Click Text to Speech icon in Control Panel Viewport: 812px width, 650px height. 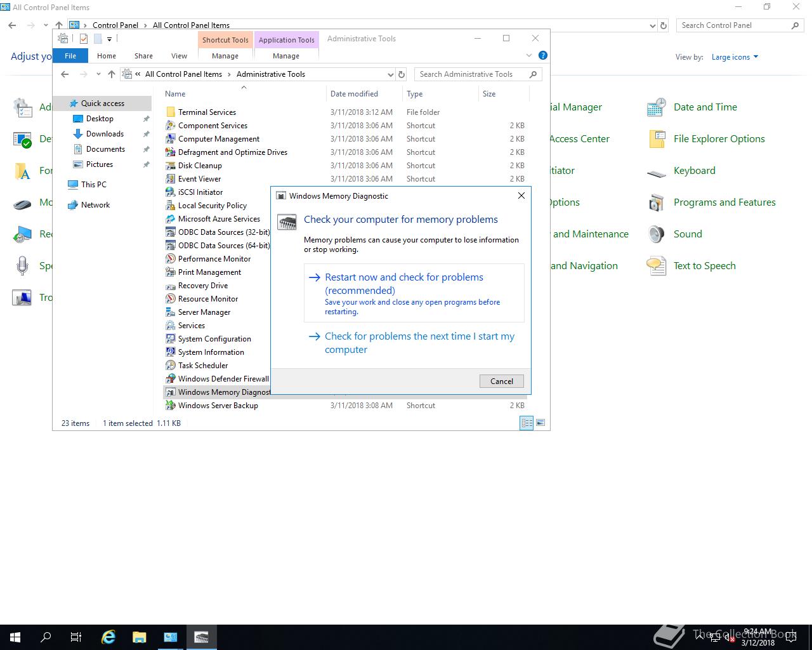656,266
